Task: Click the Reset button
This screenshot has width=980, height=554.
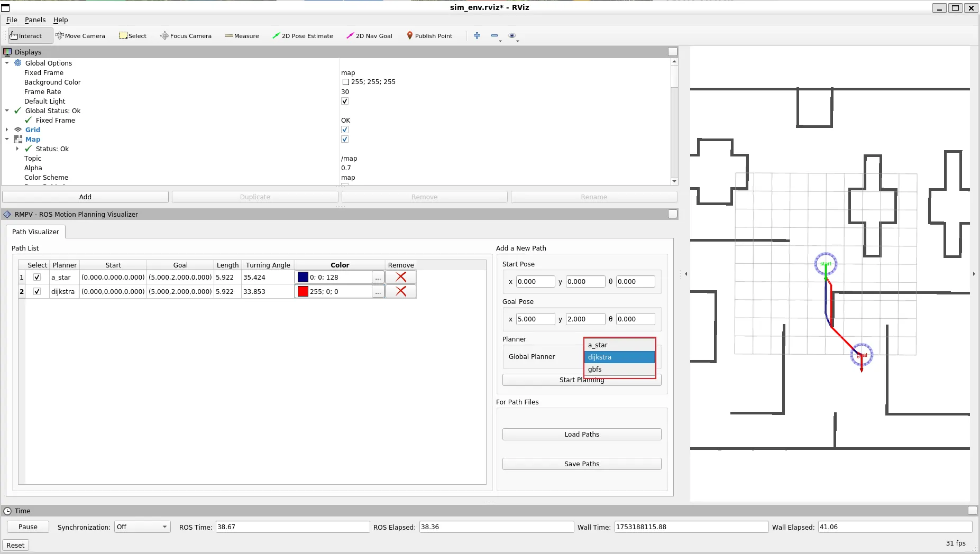Action: (x=15, y=545)
